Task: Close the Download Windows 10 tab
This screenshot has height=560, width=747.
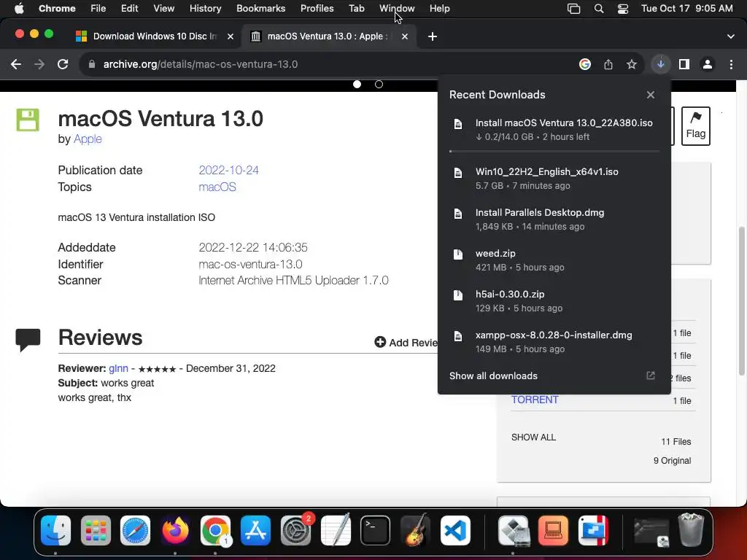Action: tap(231, 36)
